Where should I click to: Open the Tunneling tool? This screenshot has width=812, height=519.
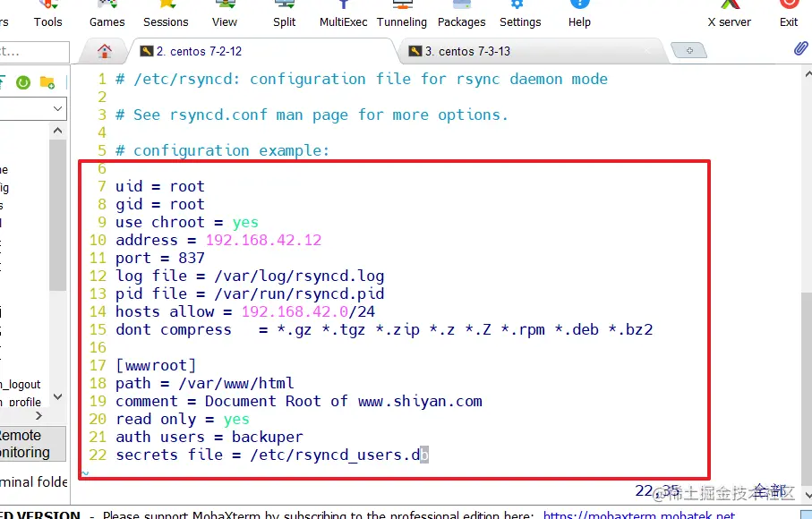point(402,14)
